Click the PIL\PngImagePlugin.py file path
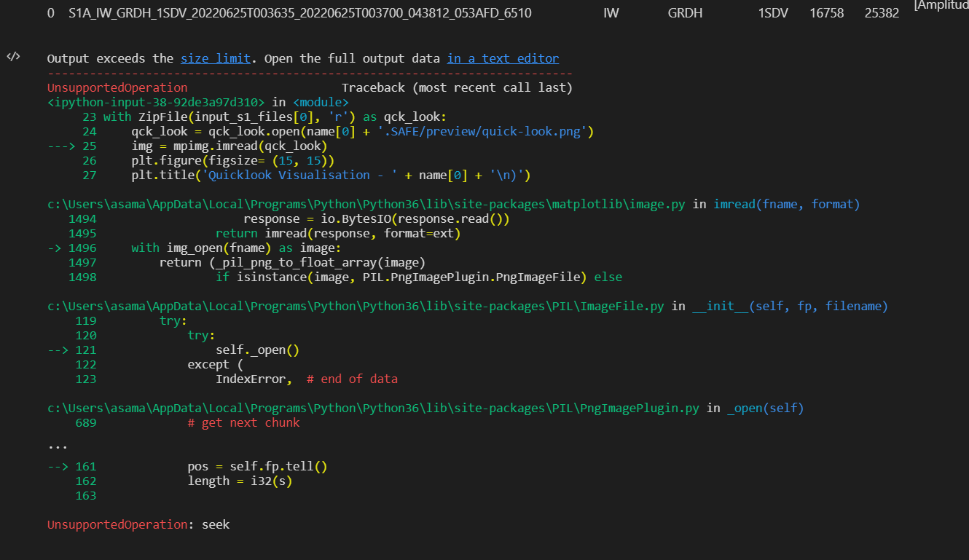This screenshot has height=560, width=969. click(x=373, y=408)
